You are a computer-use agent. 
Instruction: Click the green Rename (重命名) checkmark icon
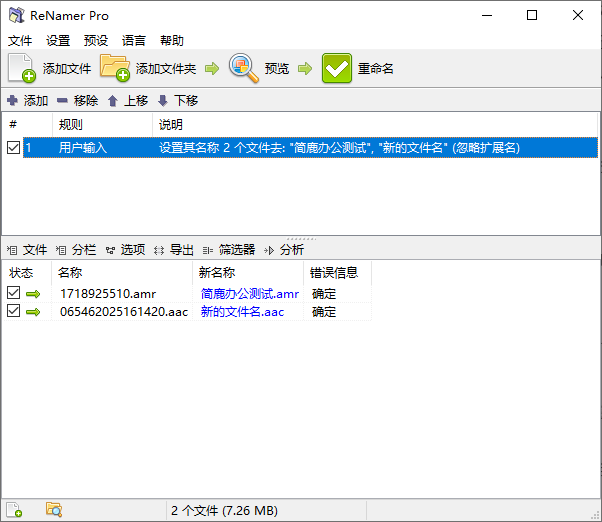coord(336,68)
